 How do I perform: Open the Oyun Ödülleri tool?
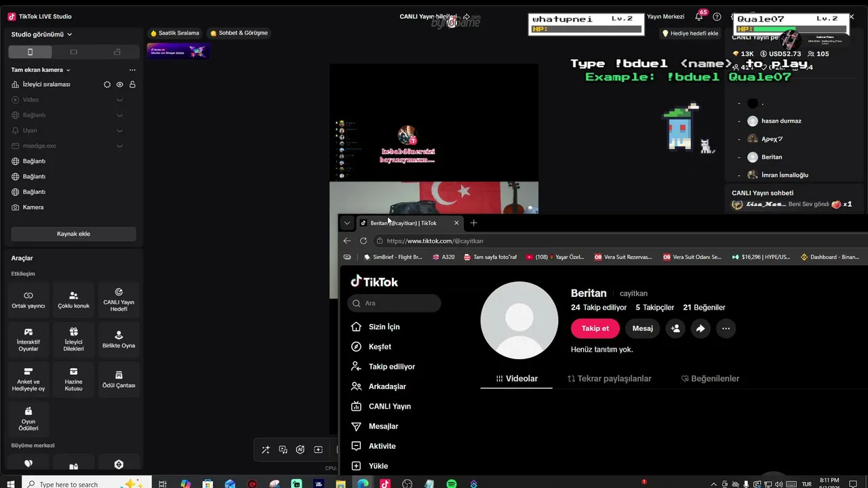point(28,420)
